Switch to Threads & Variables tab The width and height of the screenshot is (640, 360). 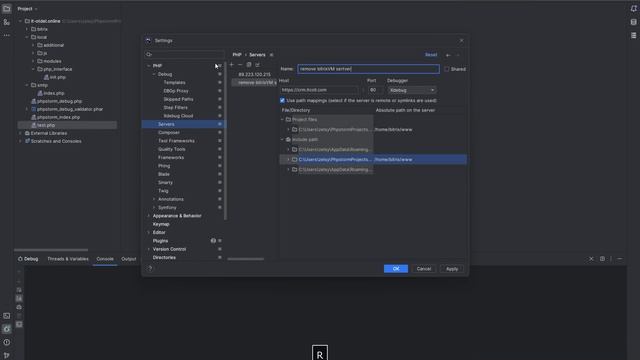(x=68, y=259)
